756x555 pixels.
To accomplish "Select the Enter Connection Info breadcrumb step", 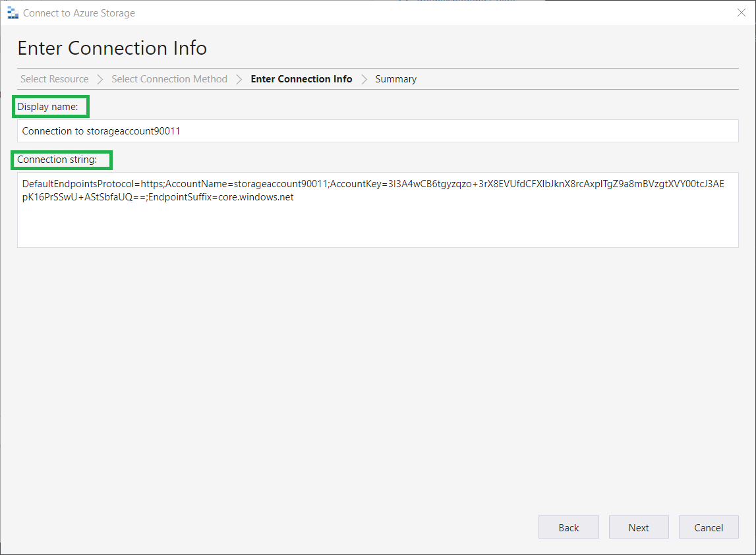I will click(x=301, y=79).
